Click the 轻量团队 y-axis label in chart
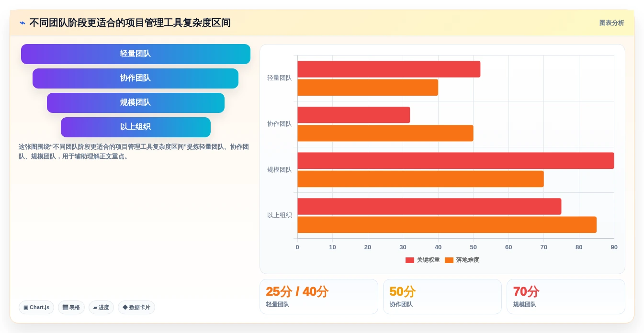The image size is (644, 333). tap(280, 78)
